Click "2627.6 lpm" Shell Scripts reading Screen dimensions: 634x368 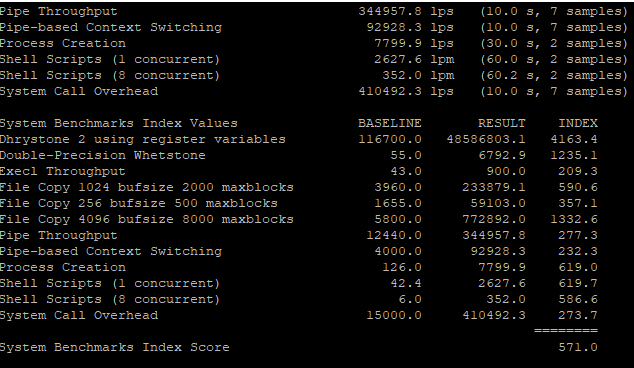414,59
